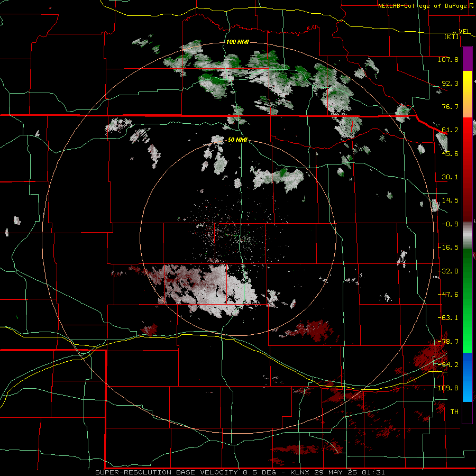The width and height of the screenshot is (476, 476).
Task: Click the Super-Resolution Base Velocity caption
Action: (240, 472)
